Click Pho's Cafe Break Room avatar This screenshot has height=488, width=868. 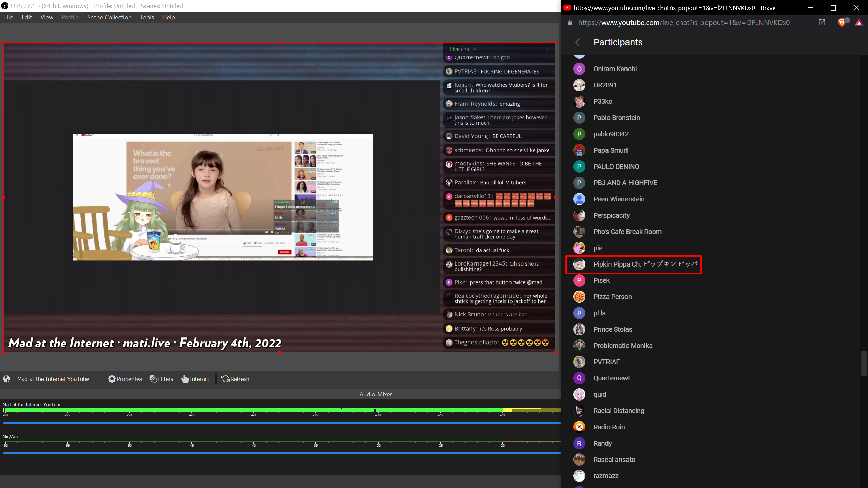pyautogui.click(x=579, y=232)
